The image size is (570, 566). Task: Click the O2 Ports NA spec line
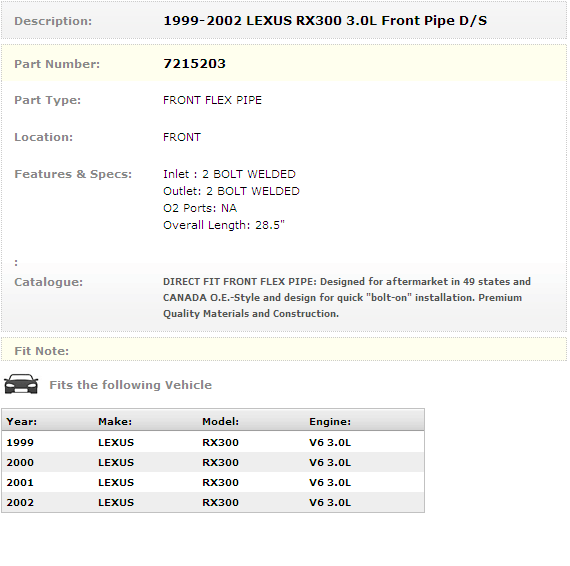200,208
